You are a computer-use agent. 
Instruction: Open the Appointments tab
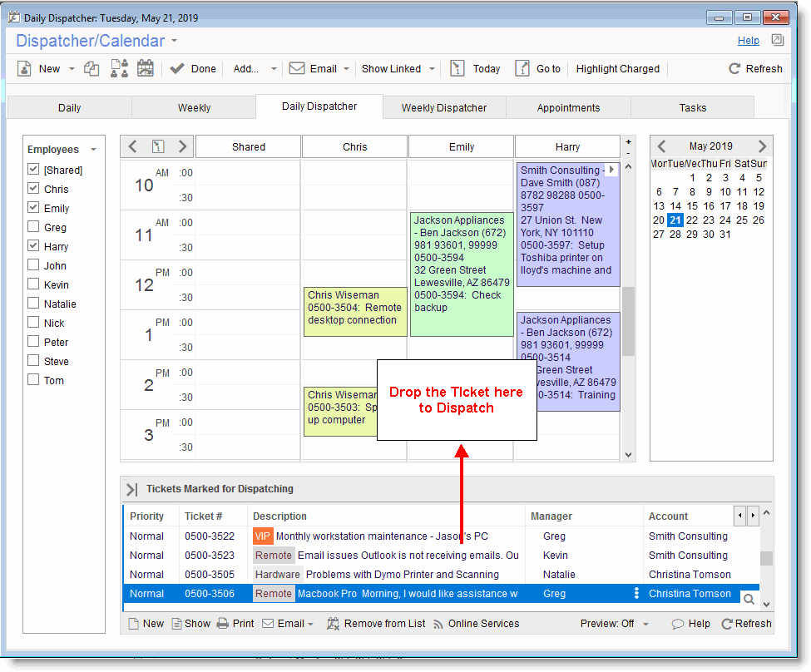[568, 107]
